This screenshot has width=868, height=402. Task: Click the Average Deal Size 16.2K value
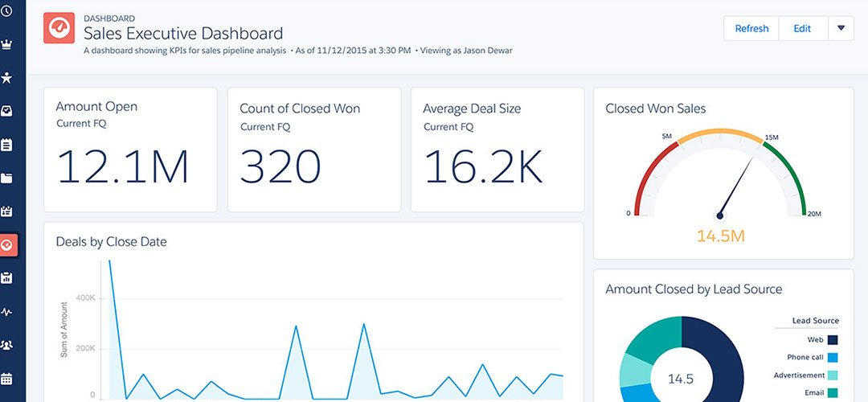483,166
